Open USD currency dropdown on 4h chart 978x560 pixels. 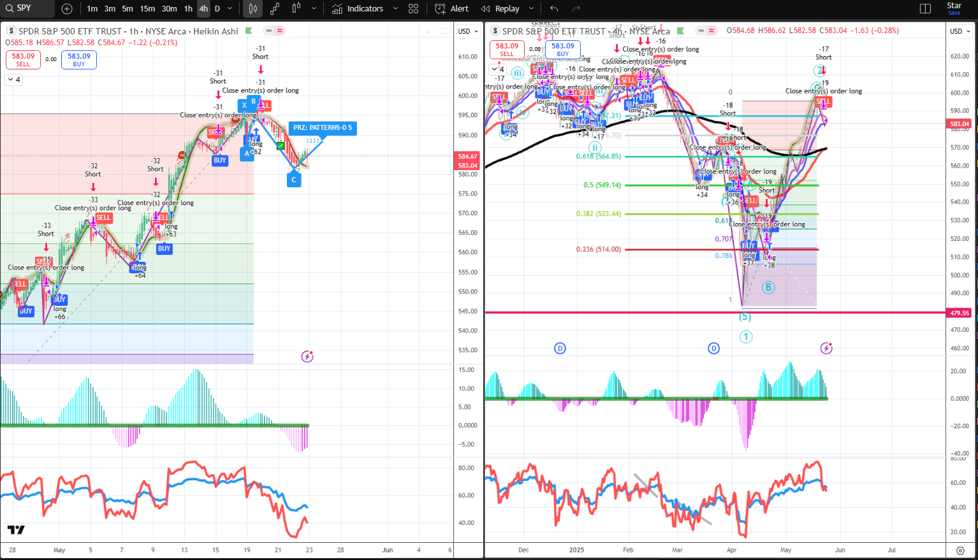click(x=960, y=31)
